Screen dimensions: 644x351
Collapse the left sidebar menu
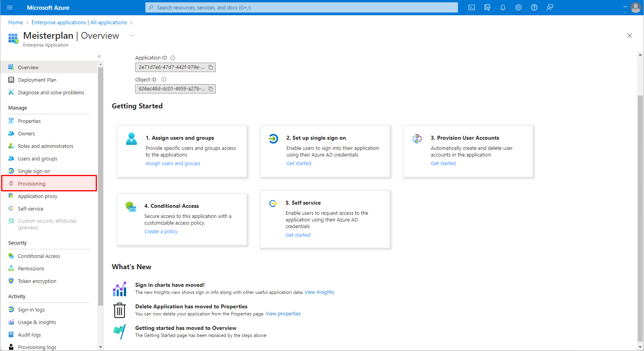click(x=99, y=56)
